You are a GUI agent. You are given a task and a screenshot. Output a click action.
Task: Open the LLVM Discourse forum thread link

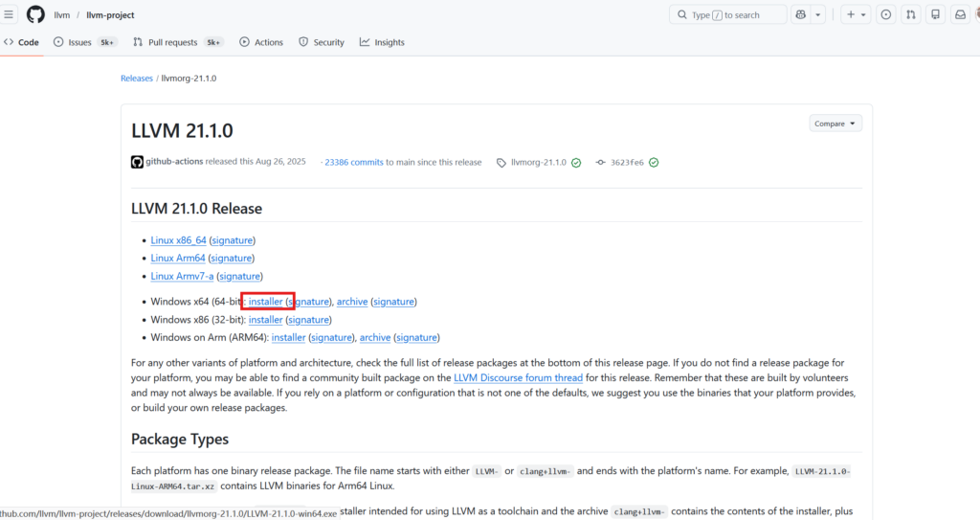(x=518, y=378)
